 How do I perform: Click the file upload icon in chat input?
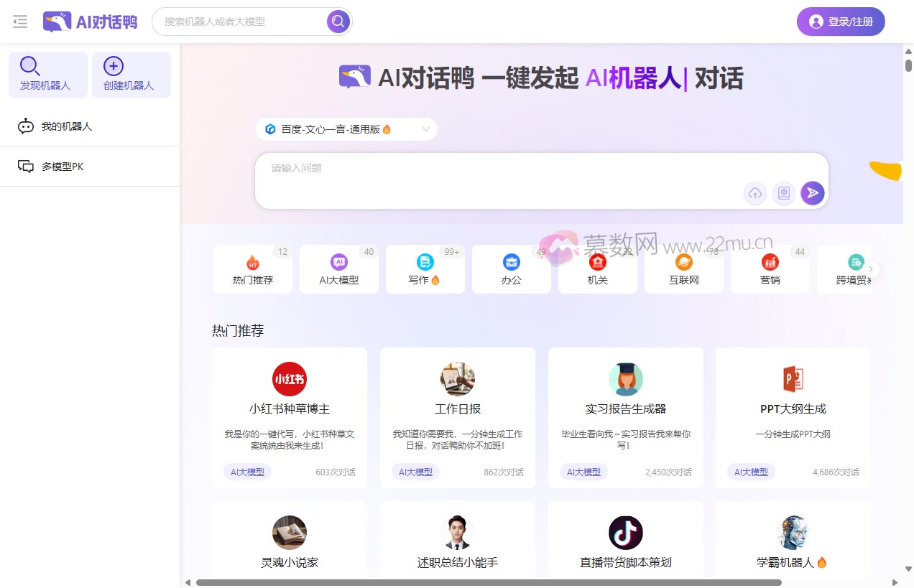click(x=754, y=193)
